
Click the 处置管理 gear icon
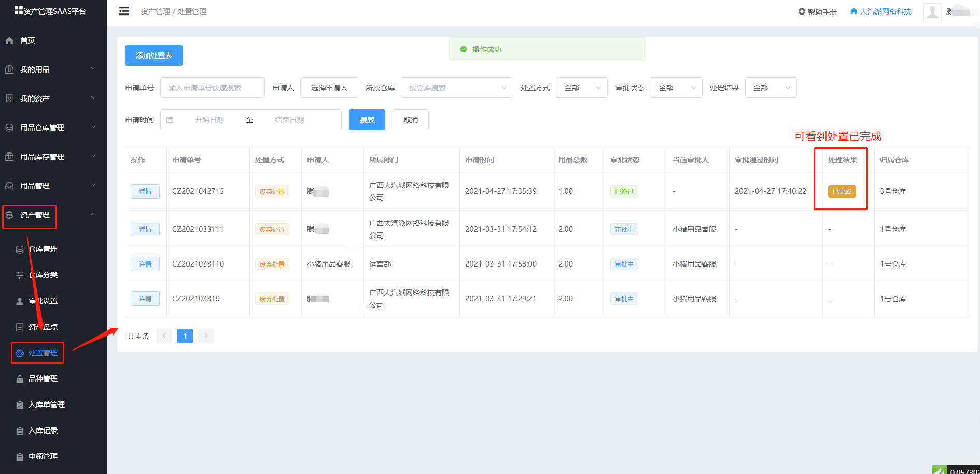[20, 353]
